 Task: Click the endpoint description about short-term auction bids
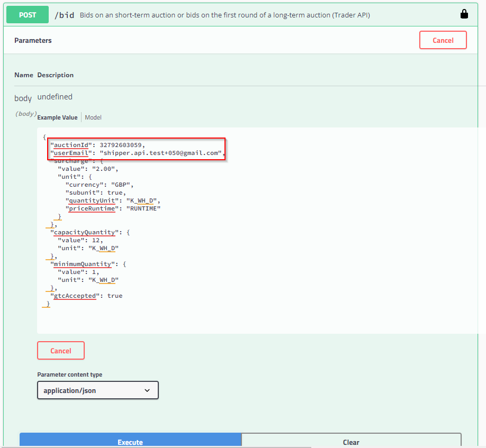224,15
